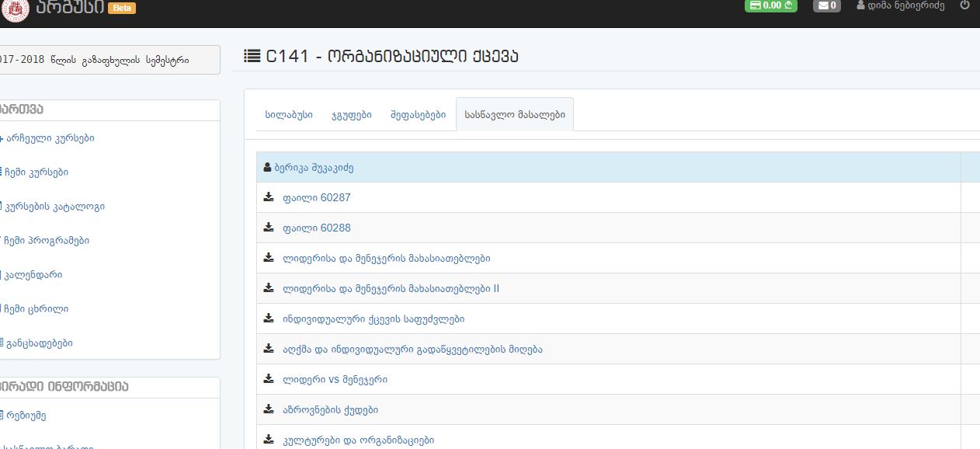Click download icon for ფაილი 60288

tap(269, 228)
